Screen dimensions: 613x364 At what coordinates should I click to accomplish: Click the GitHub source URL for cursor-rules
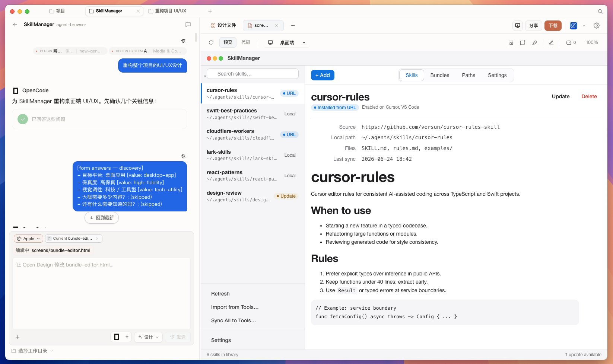(431, 127)
